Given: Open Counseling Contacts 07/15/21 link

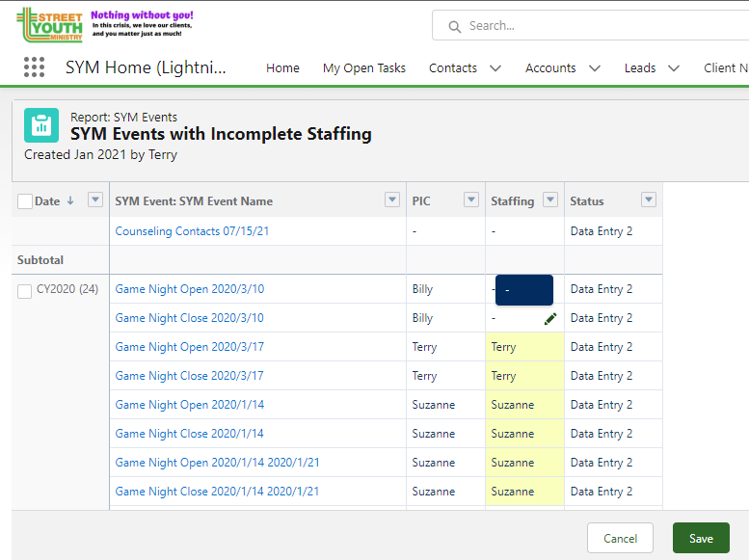Looking at the screenshot, I should click(x=192, y=231).
